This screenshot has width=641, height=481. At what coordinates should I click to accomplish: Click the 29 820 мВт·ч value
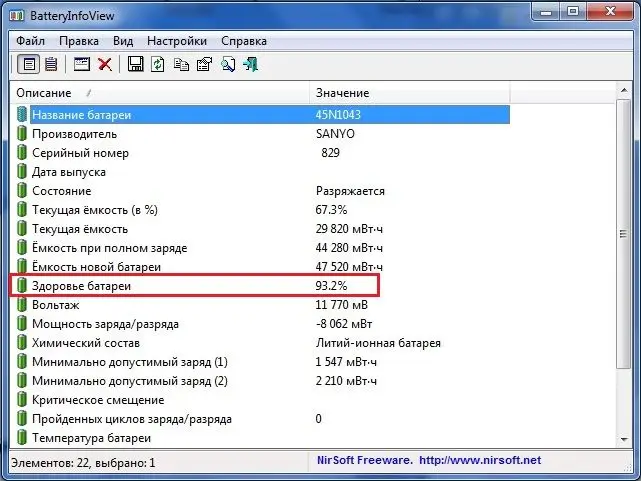(349, 229)
